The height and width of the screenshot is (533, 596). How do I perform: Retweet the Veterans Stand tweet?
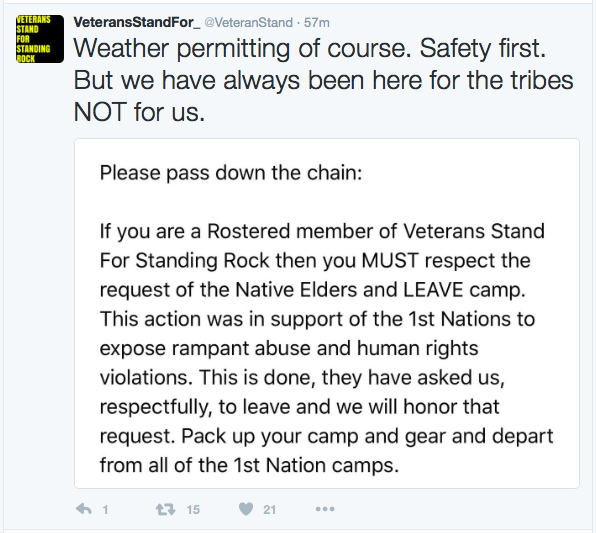click(165, 509)
